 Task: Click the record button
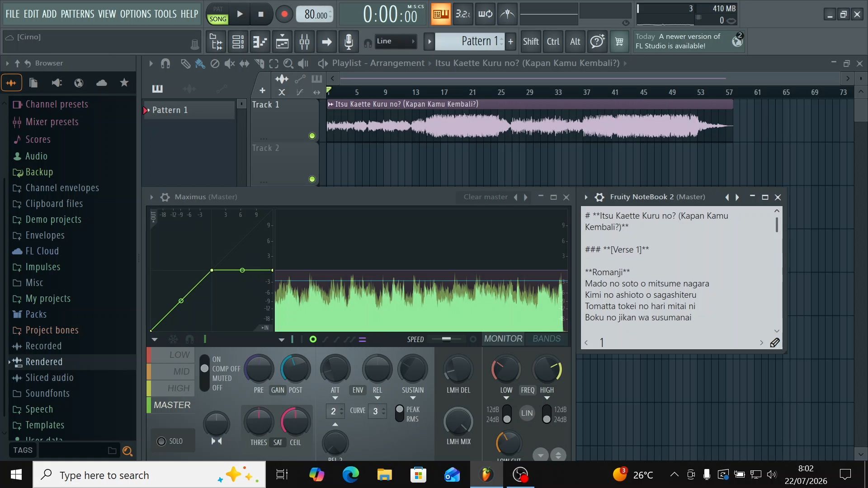(284, 14)
